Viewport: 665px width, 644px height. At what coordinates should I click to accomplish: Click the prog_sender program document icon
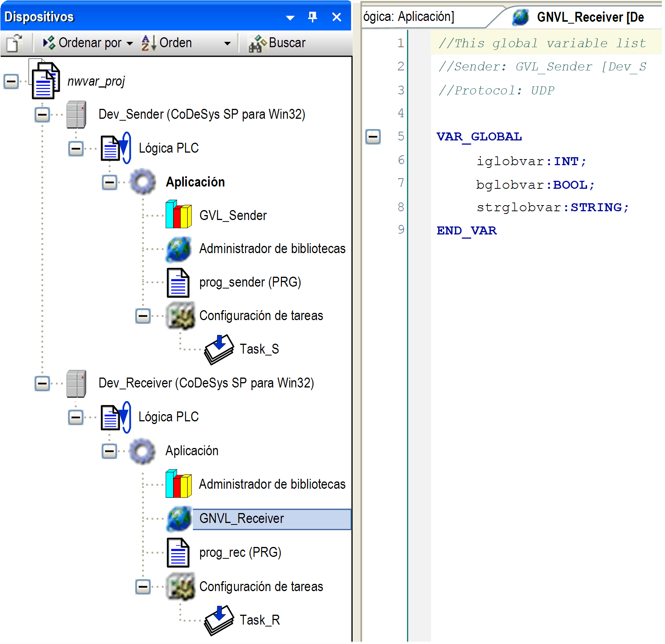coord(178,282)
